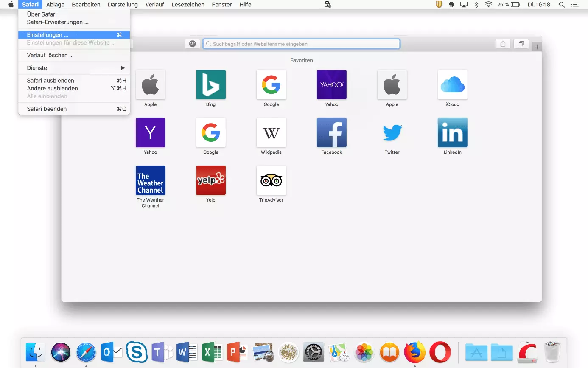588x368 pixels.
Task: Expand the Dienste submenu
Action: (74, 68)
